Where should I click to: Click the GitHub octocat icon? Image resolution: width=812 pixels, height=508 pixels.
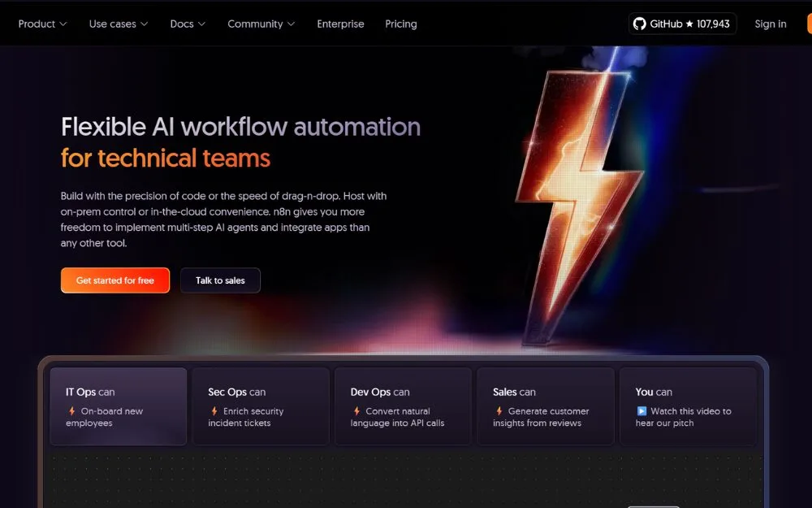coord(640,24)
